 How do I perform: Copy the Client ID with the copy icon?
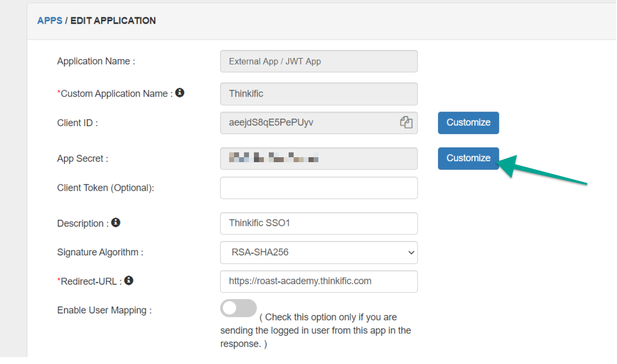click(406, 122)
